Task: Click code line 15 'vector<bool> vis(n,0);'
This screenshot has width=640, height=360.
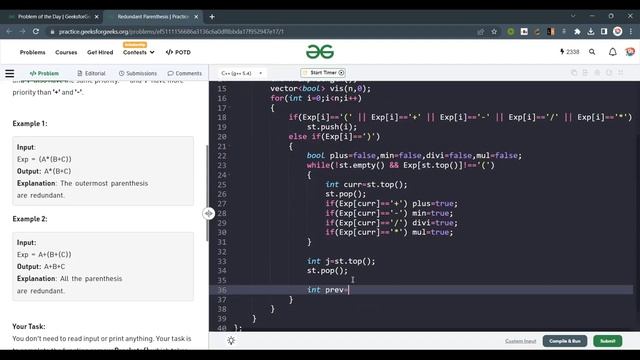Action: click(x=320, y=89)
